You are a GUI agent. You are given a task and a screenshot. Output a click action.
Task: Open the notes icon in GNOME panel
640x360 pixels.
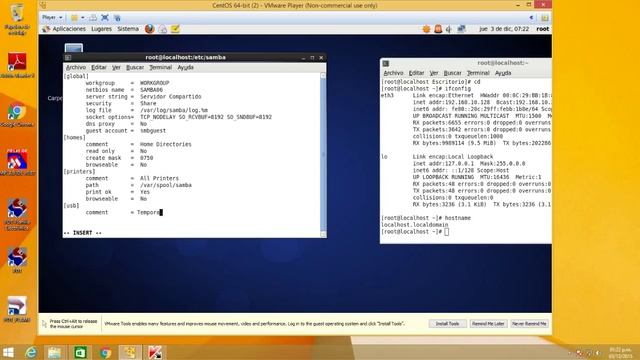coord(175,29)
